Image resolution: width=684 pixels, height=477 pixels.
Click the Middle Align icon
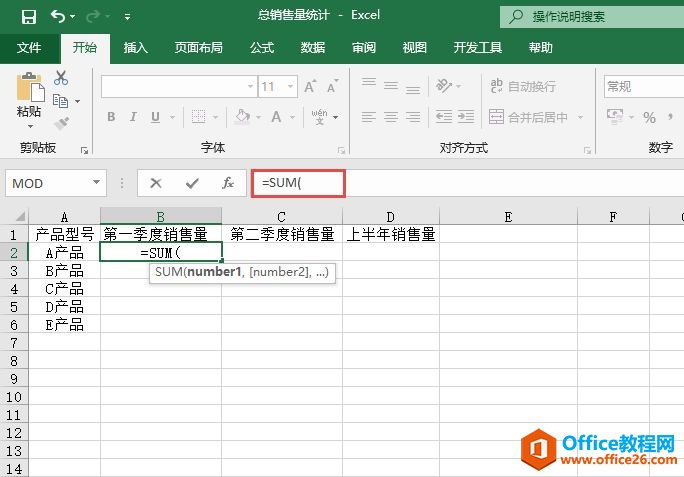(x=391, y=86)
